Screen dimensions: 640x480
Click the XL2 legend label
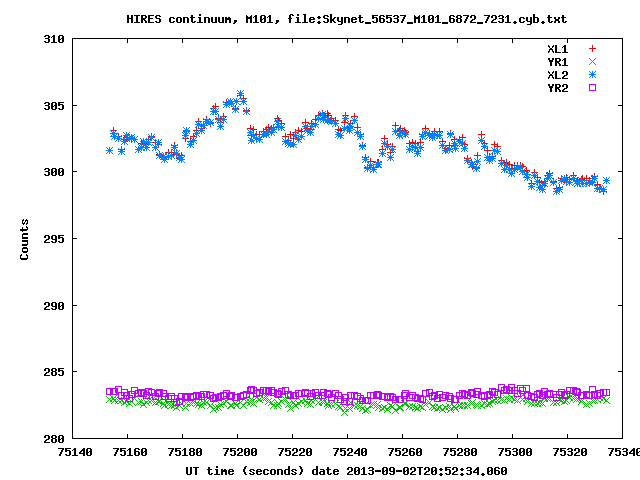point(558,75)
